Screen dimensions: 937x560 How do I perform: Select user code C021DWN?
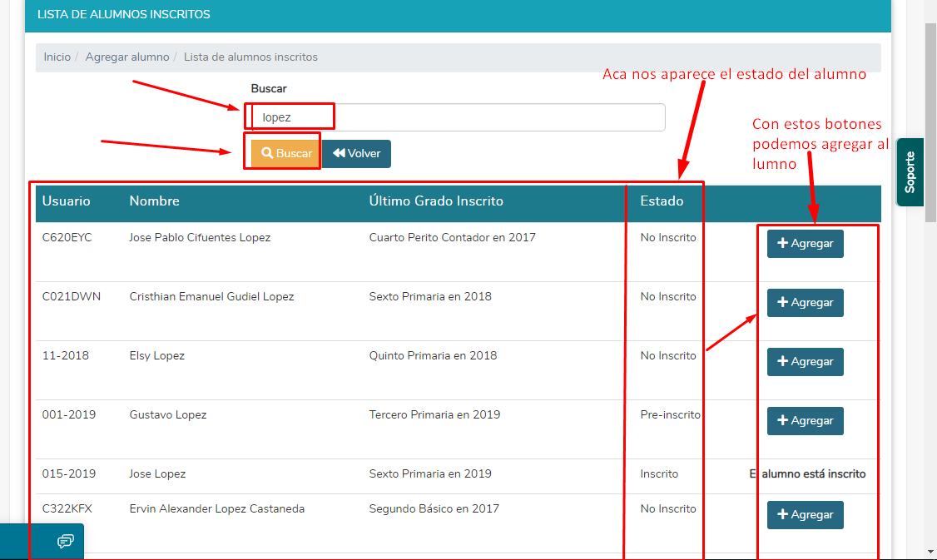pos(71,296)
